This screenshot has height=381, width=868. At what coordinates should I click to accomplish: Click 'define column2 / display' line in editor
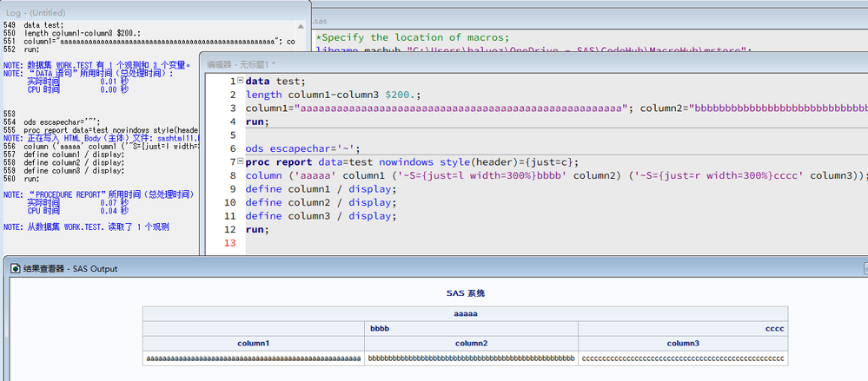320,202
